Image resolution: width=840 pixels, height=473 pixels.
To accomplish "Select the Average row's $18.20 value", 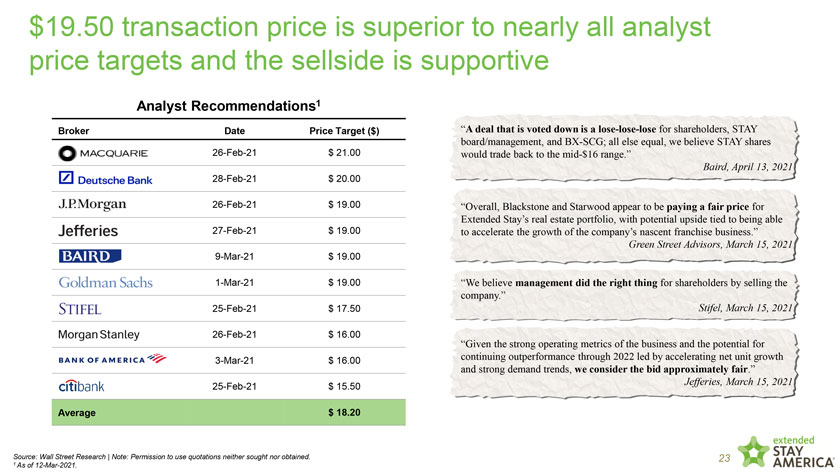I will pos(344,412).
